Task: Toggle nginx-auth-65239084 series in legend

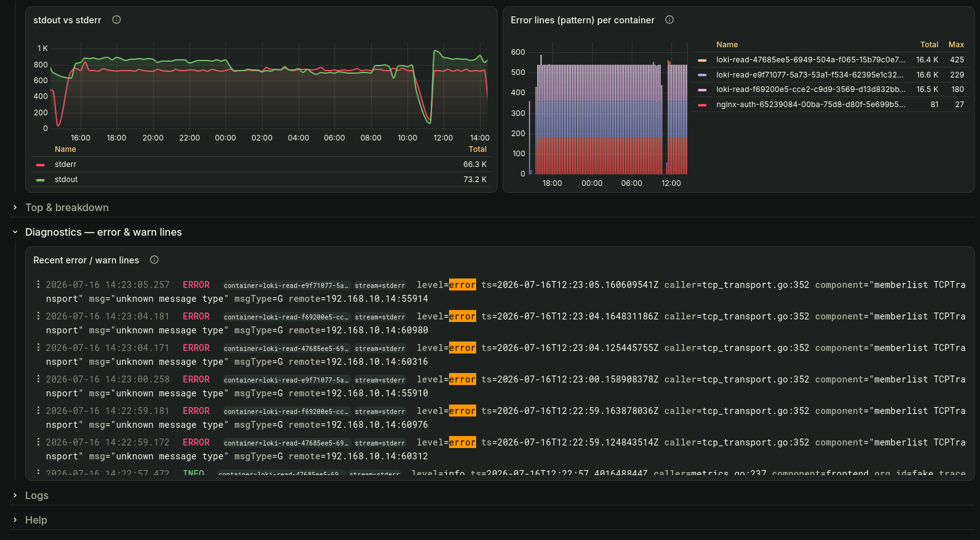Action: (811, 105)
